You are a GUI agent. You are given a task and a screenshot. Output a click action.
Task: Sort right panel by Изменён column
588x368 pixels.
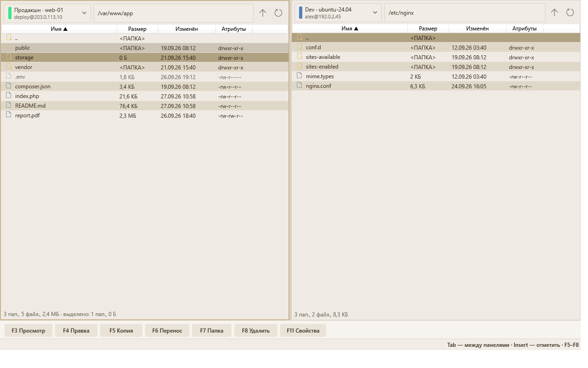tap(478, 29)
